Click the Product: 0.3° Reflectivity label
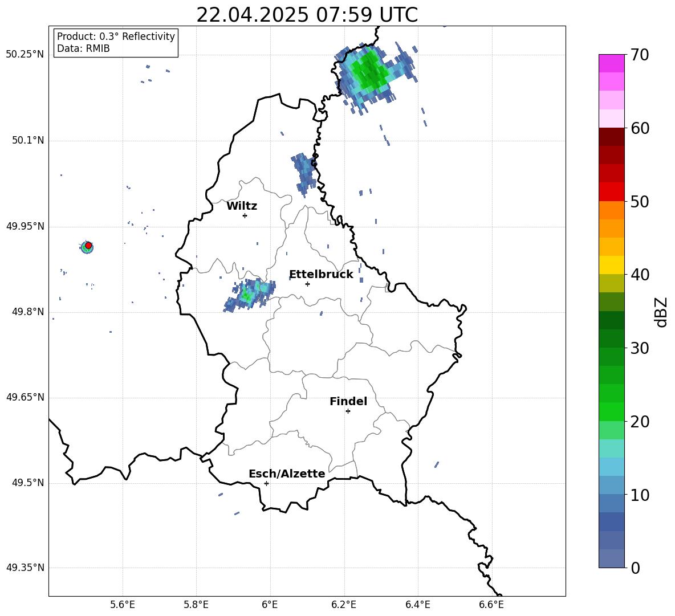 click(x=116, y=36)
